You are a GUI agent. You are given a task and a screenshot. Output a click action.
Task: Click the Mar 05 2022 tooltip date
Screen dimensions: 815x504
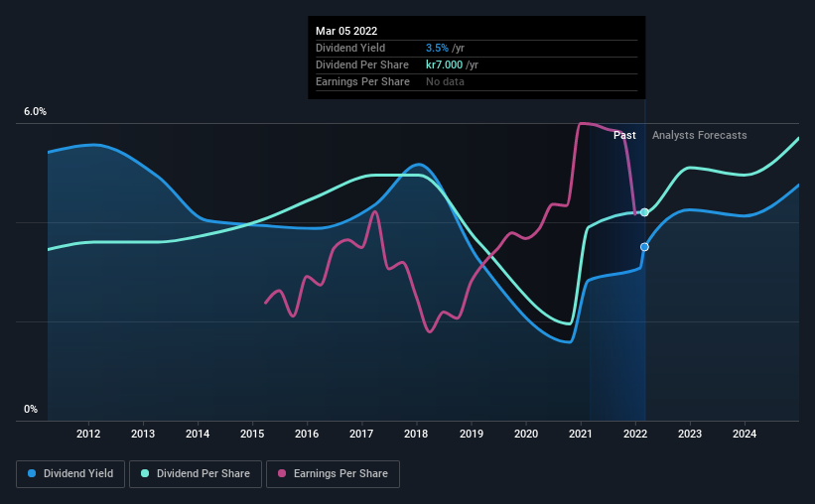click(x=346, y=31)
